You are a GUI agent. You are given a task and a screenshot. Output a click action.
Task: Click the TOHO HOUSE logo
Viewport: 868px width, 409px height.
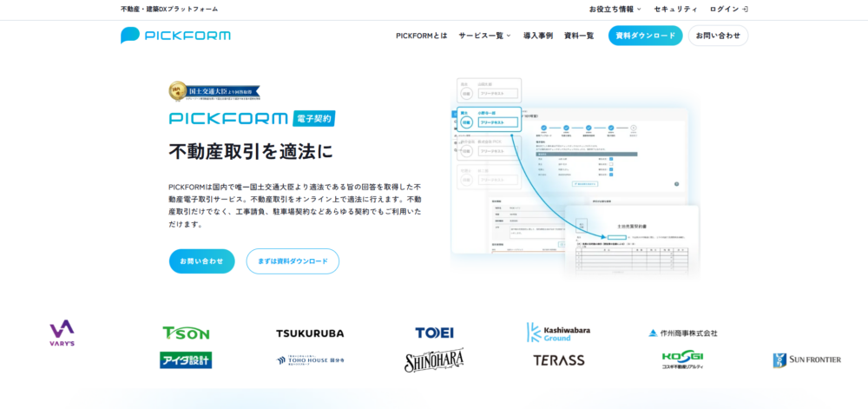(x=310, y=360)
